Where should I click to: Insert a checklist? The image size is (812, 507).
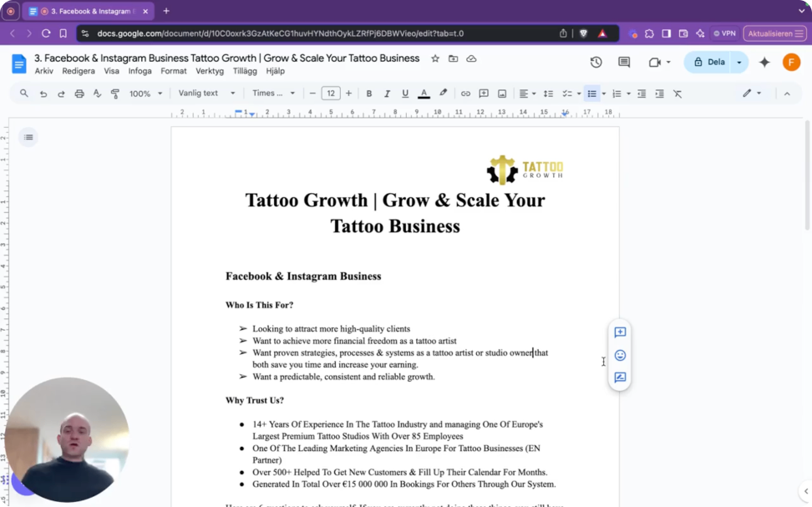point(567,94)
